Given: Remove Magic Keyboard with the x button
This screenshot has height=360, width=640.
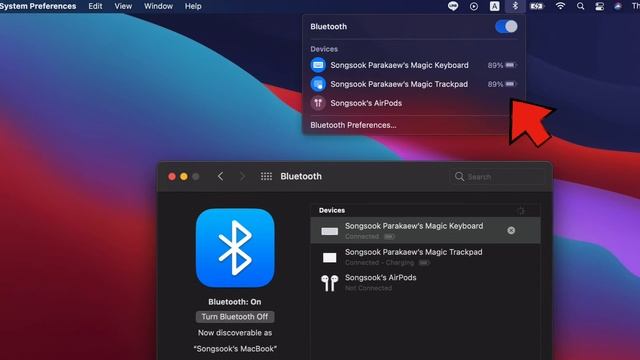Looking at the screenshot, I should tap(511, 231).
